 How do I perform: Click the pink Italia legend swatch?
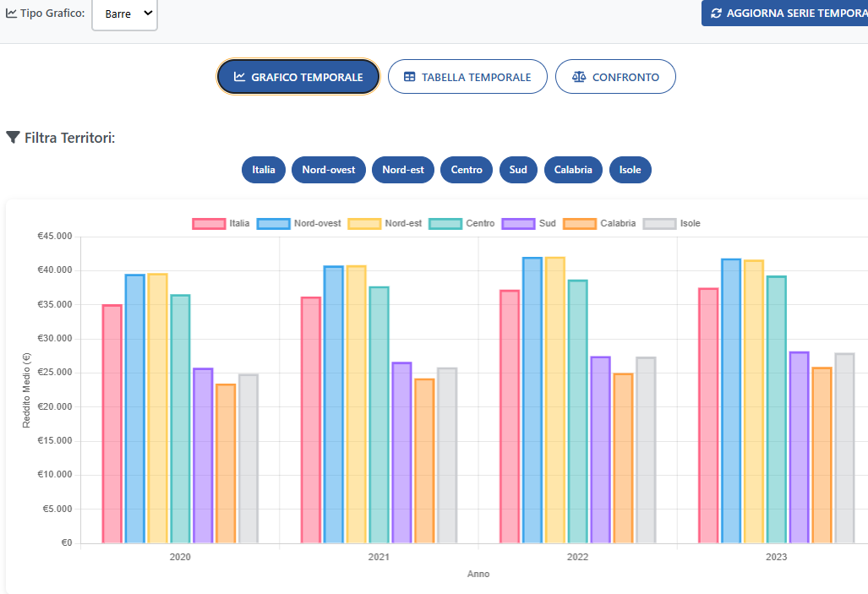(209, 224)
